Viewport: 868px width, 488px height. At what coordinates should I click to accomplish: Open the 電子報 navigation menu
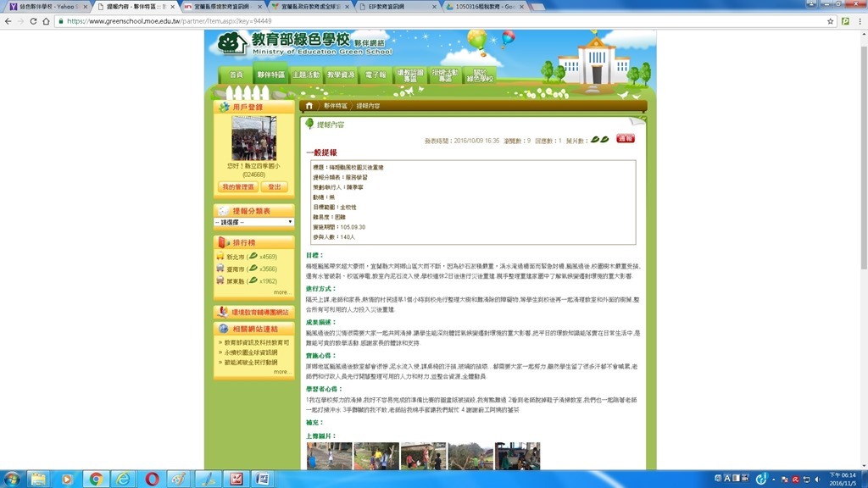(376, 75)
